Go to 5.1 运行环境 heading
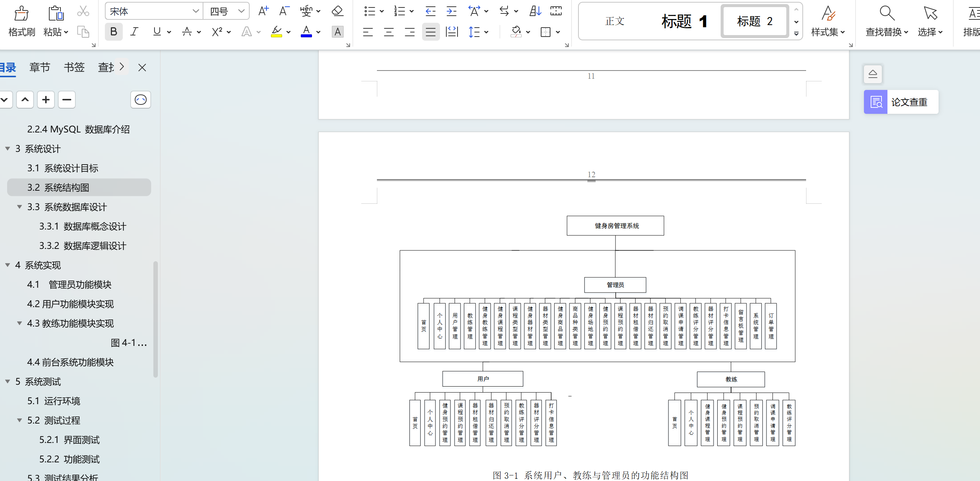This screenshot has height=481, width=980. coord(54,401)
